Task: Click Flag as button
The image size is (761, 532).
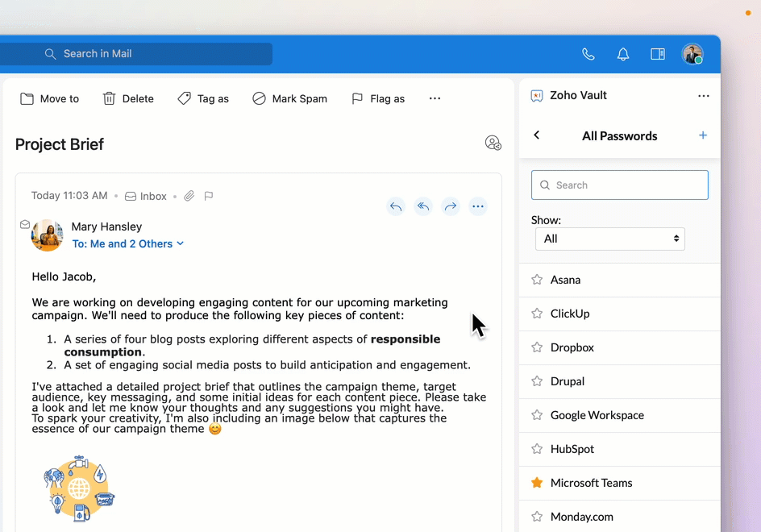Action: coord(377,98)
